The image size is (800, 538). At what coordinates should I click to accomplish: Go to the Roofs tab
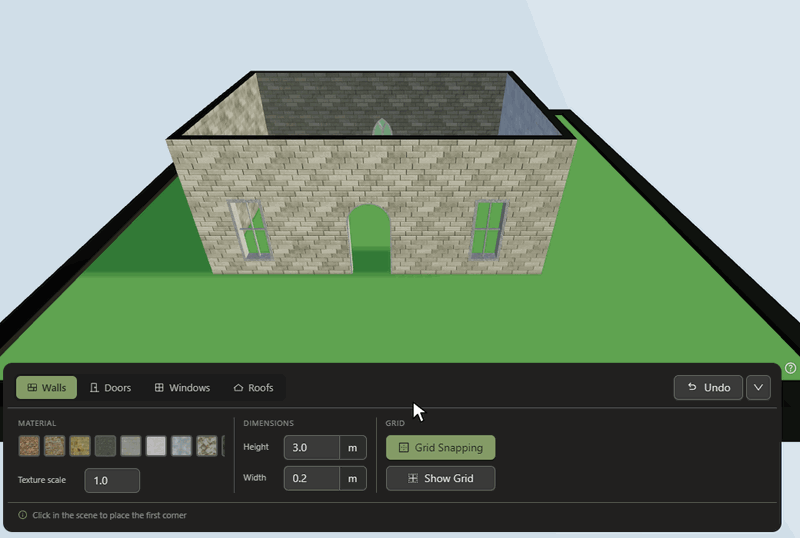pos(254,387)
